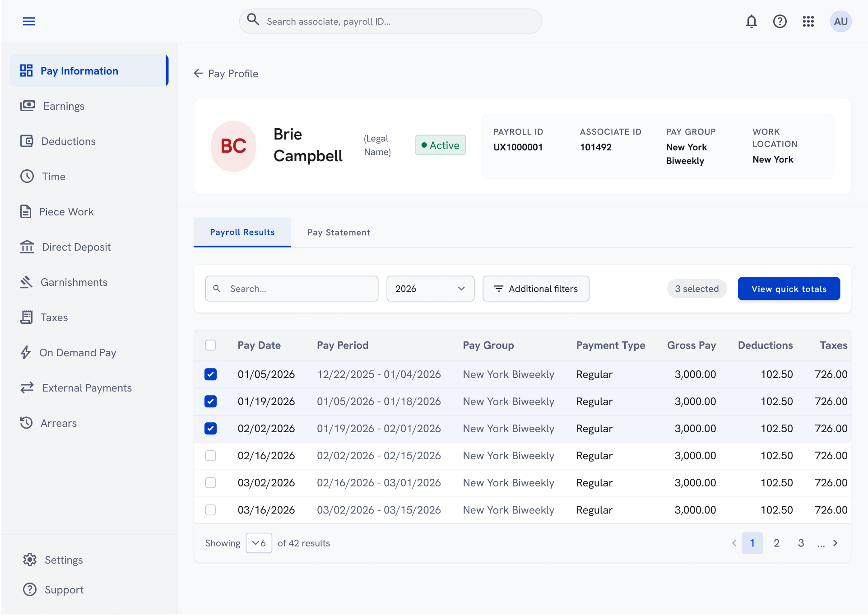Click the Support question icon in sidebar

(30, 589)
